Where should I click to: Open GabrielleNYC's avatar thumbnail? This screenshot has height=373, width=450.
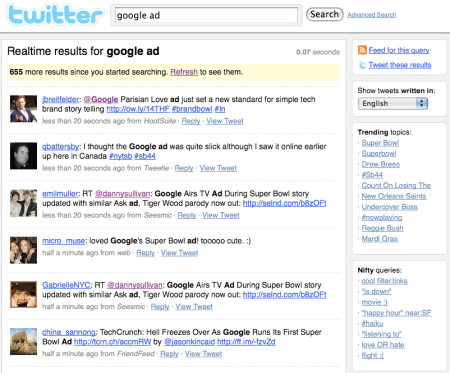[x=23, y=294]
